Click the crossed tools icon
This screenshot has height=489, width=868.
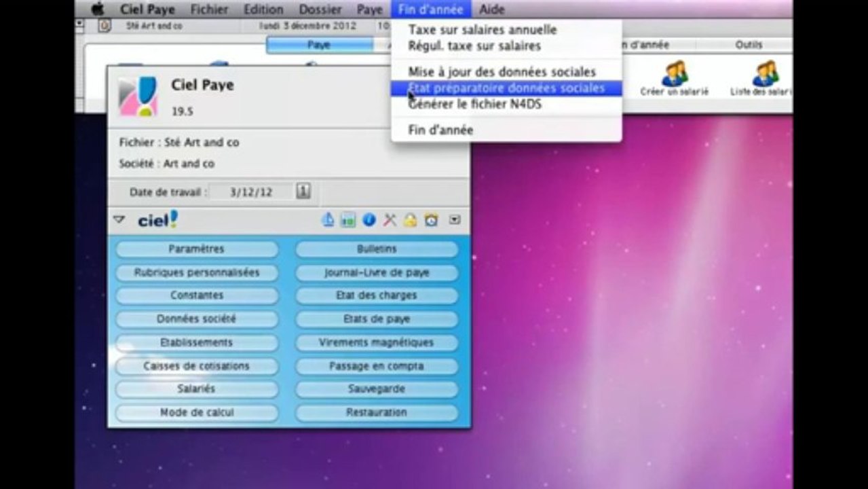click(390, 219)
